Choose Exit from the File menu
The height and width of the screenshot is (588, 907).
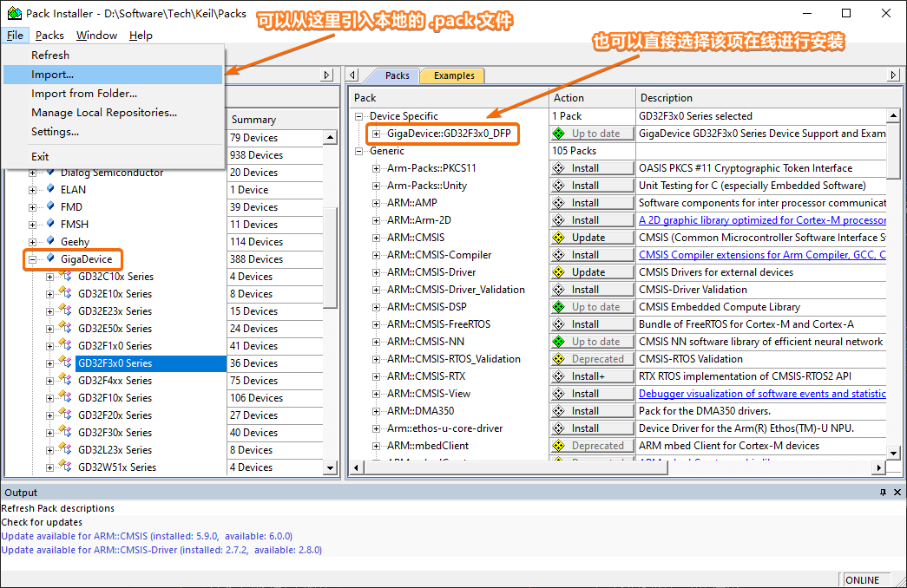point(113,157)
